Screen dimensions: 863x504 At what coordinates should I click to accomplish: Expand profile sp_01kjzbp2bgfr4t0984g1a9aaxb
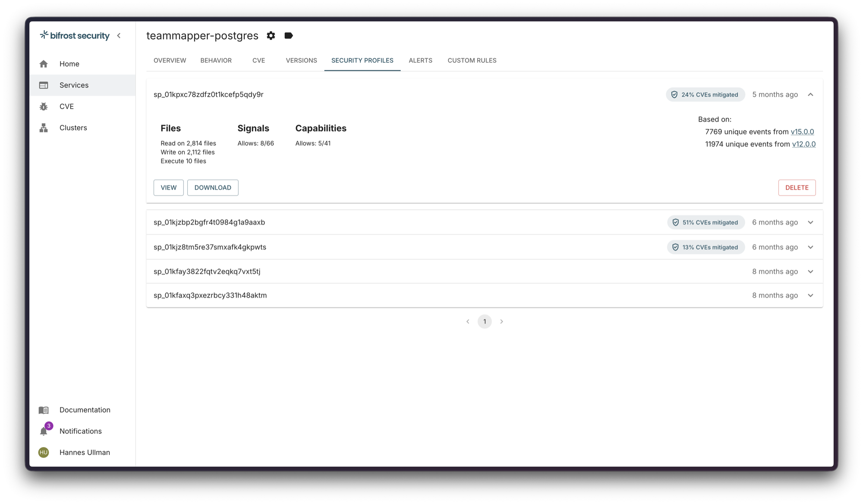(x=811, y=222)
